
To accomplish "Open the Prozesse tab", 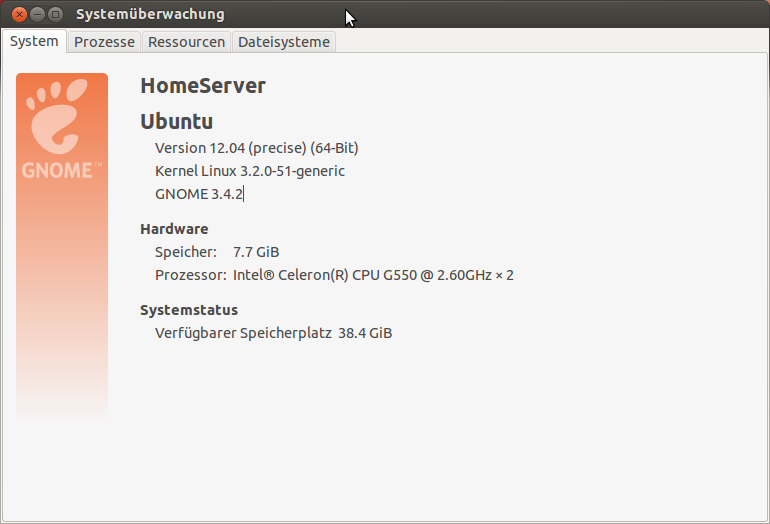I will [104, 42].
